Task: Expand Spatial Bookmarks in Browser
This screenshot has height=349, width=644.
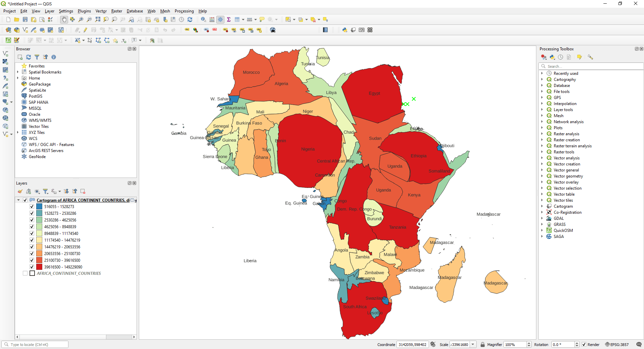Action: point(18,72)
